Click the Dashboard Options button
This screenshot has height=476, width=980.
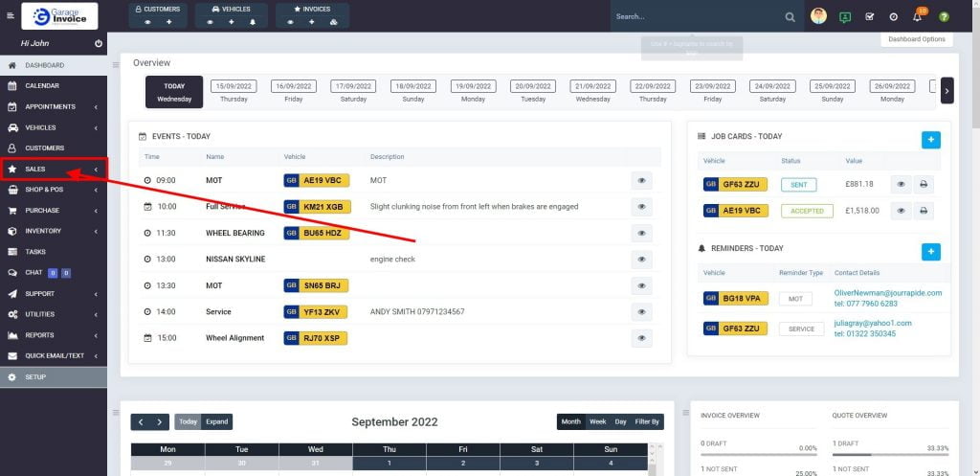916,39
